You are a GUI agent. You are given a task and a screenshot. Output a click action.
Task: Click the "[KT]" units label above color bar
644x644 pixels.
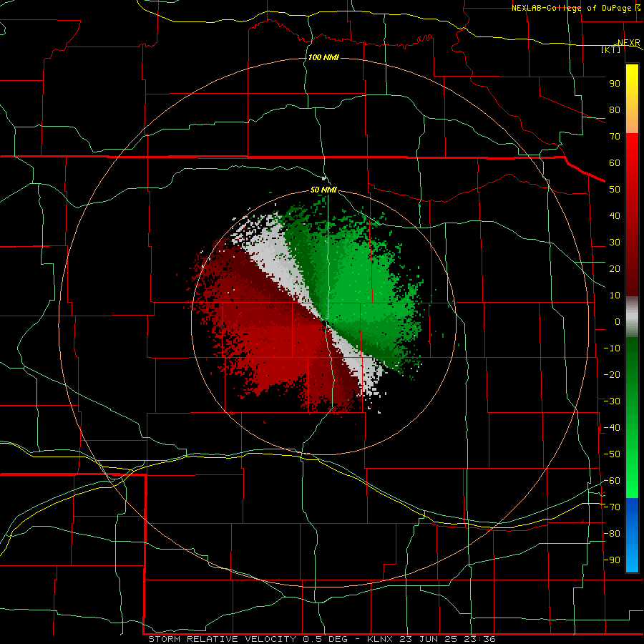[x=611, y=49]
